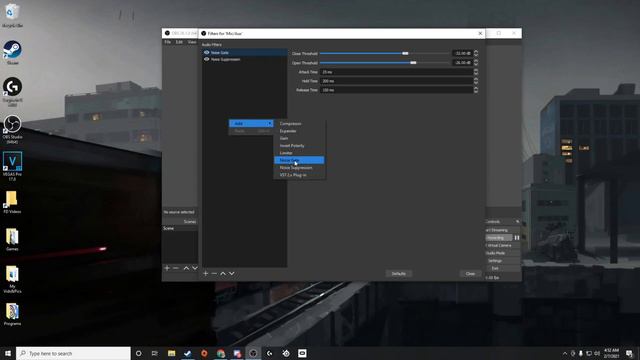This screenshot has height=360, width=640.
Task: Choose Expander from the filter submenu
Action: point(299,131)
